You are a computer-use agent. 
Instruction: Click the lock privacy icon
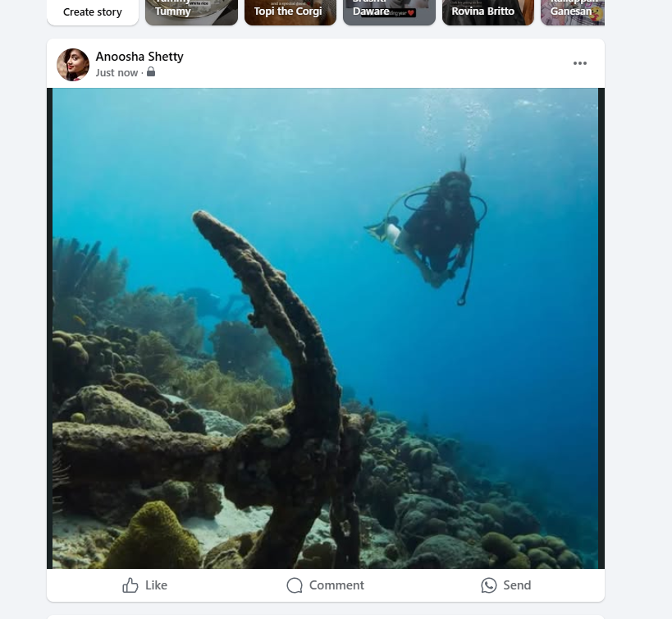(151, 72)
